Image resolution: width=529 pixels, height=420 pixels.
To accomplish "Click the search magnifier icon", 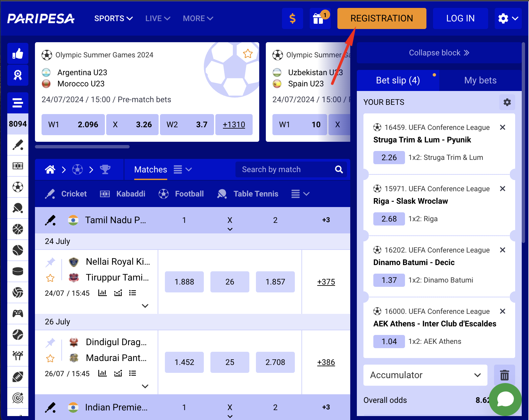I will (x=339, y=169).
